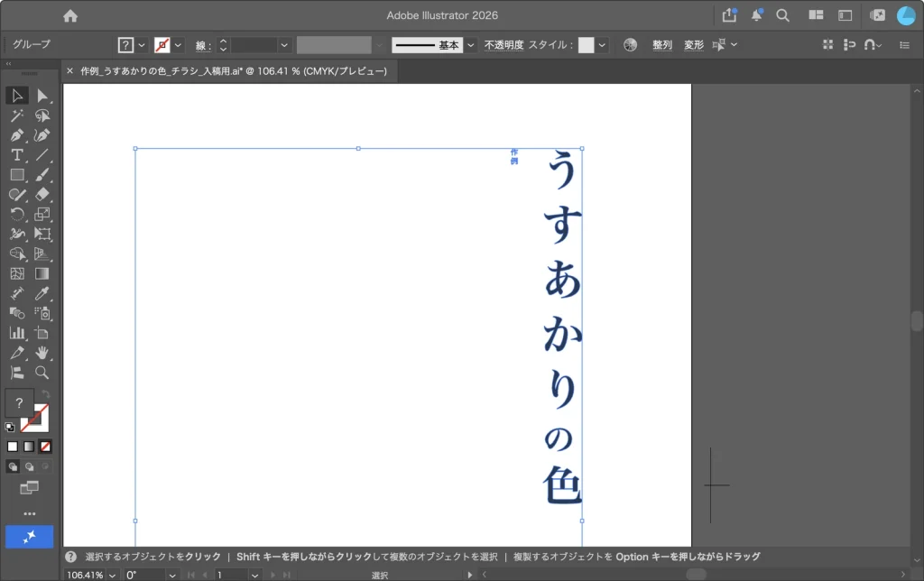Click the style swatch next to スタイル
Screen dimensions: 924x581
(586, 45)
